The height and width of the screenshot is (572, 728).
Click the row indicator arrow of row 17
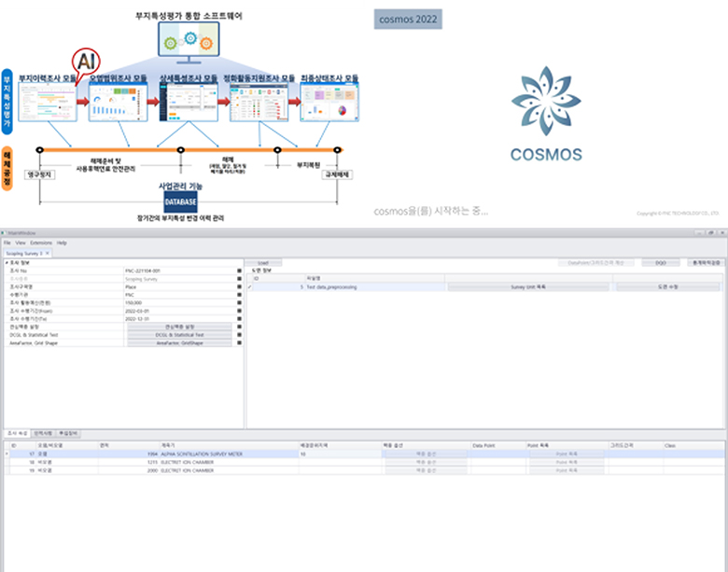point(7,454)
